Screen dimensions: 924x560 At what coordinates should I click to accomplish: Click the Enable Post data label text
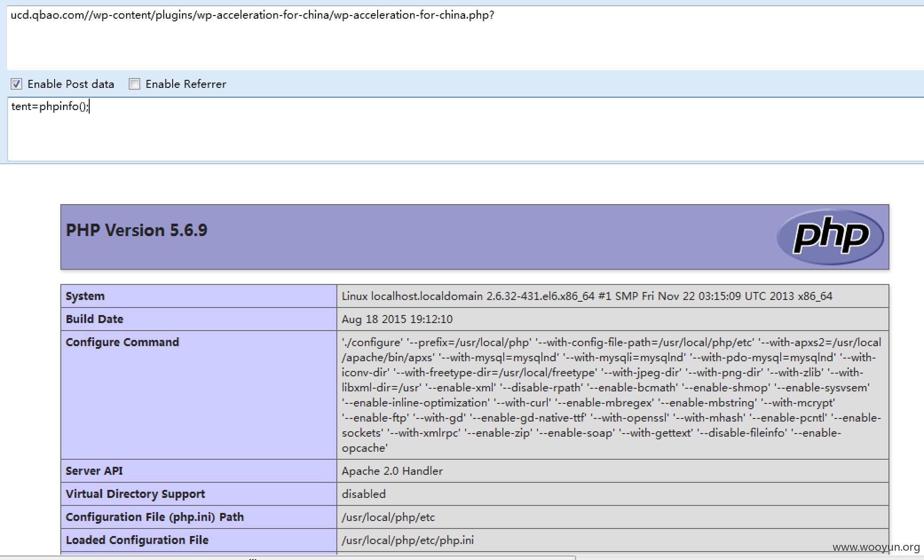coord(71,84)
